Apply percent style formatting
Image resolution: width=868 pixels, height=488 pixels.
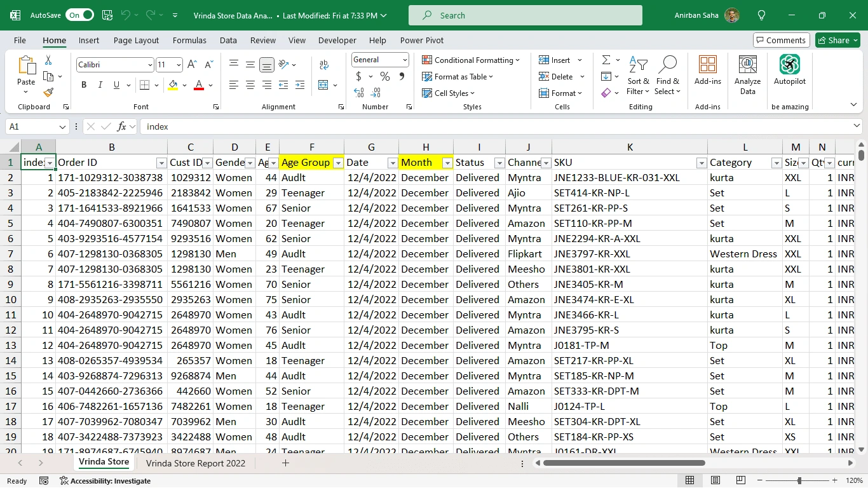[384, 76]
